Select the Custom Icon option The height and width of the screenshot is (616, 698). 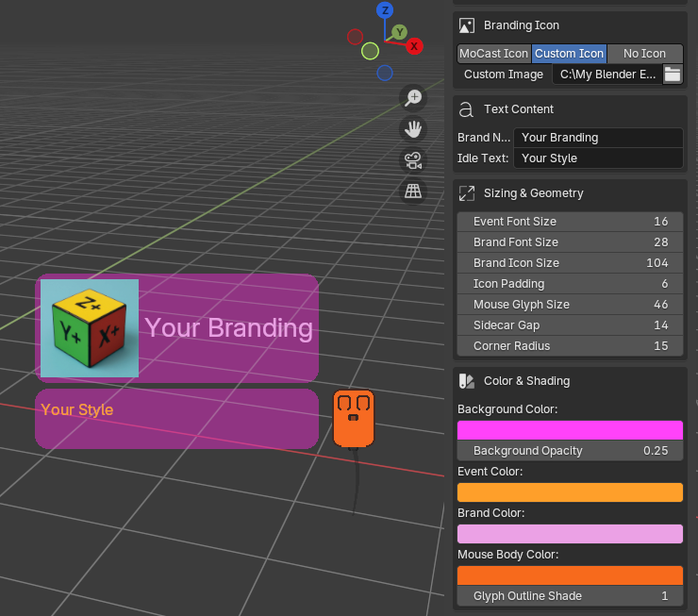pyautogui.click(x=569, y=54)
